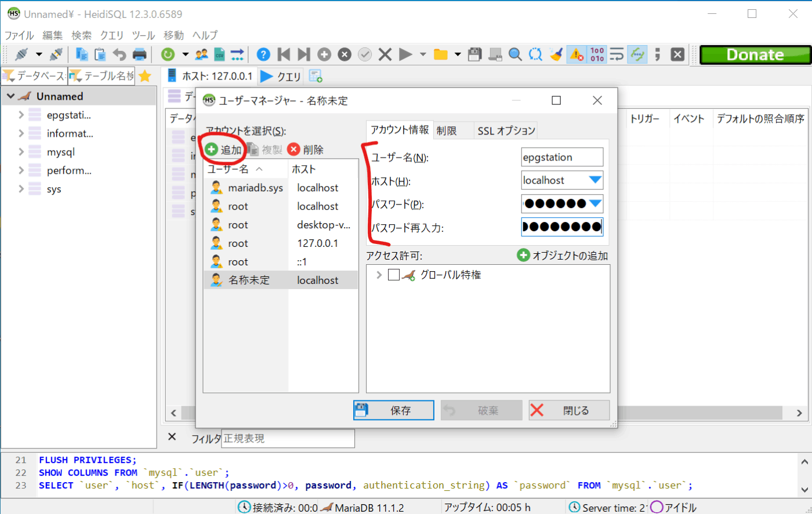
Task: Switch to the SSL オプション tab
Action: pyautogui.click(x=505, y=131)
